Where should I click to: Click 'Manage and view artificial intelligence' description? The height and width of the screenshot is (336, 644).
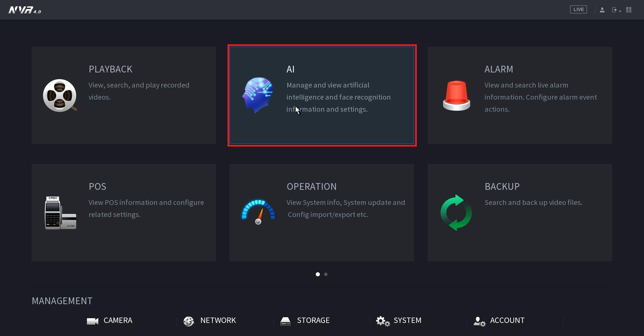(x=339, y=97)
